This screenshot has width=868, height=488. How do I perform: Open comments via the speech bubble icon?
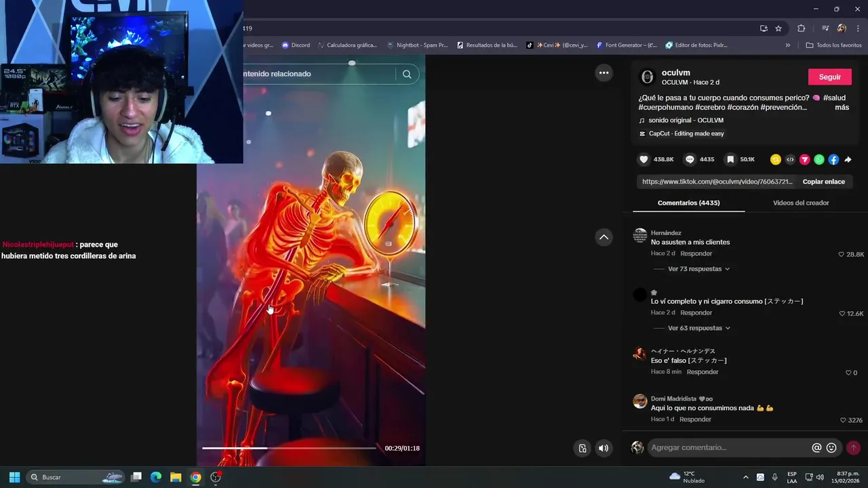click(690, 159)
